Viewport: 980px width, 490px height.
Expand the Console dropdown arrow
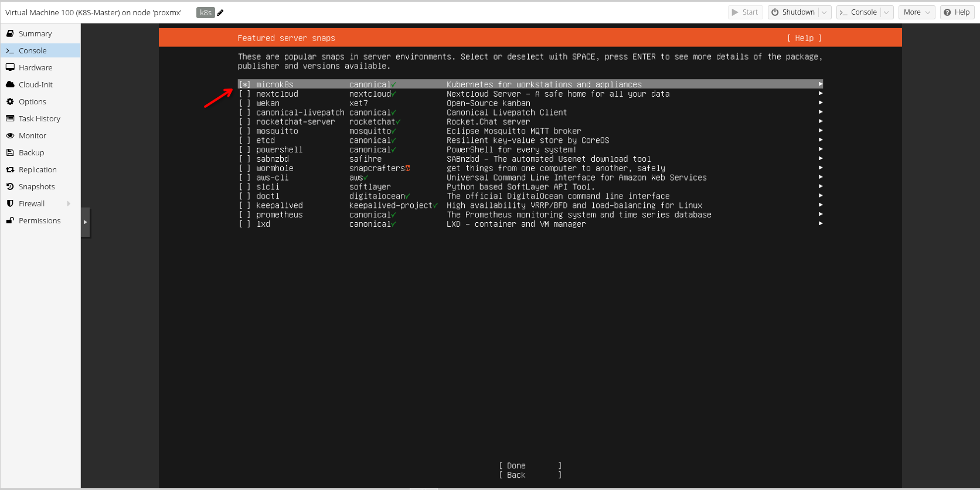887,12
